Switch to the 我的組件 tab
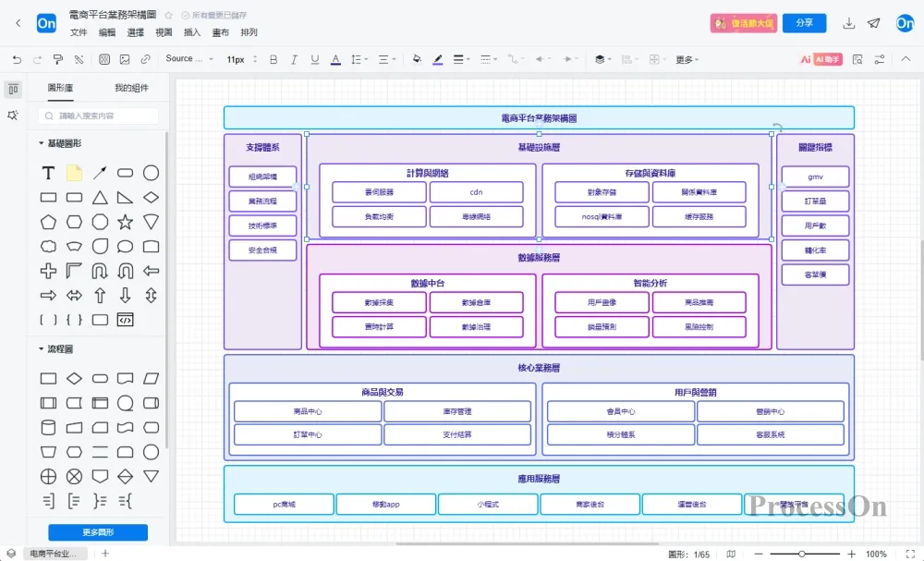 point(131,88)
